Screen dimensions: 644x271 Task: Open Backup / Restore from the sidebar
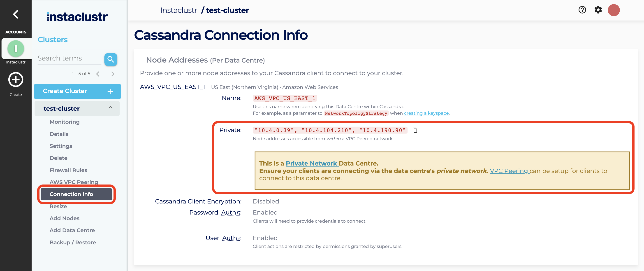point(72,242)
